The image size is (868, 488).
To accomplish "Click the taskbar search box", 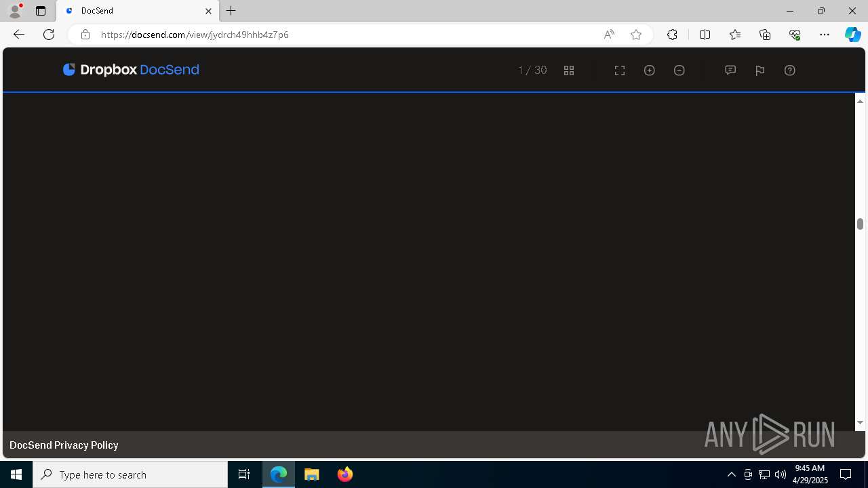I will coord(130,474).
